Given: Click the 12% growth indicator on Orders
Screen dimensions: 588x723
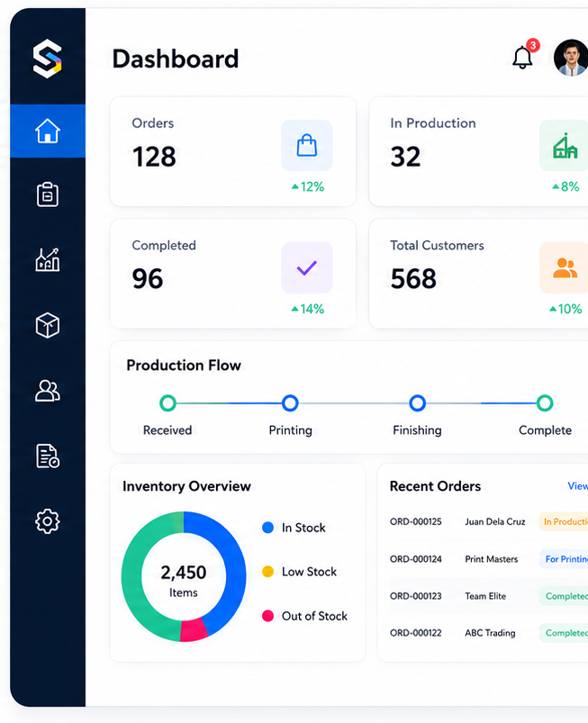Looking at the screenshot, I should [308, 186].
